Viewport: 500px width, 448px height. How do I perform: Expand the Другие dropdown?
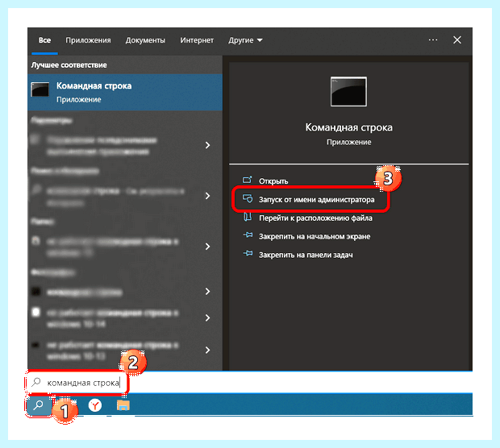[x=245, y=40]
